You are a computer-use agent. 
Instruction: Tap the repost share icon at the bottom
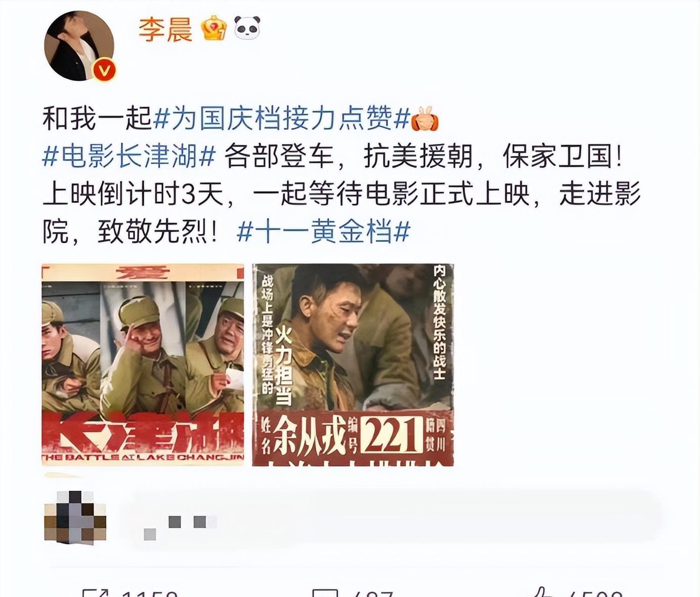coord(96,592)
